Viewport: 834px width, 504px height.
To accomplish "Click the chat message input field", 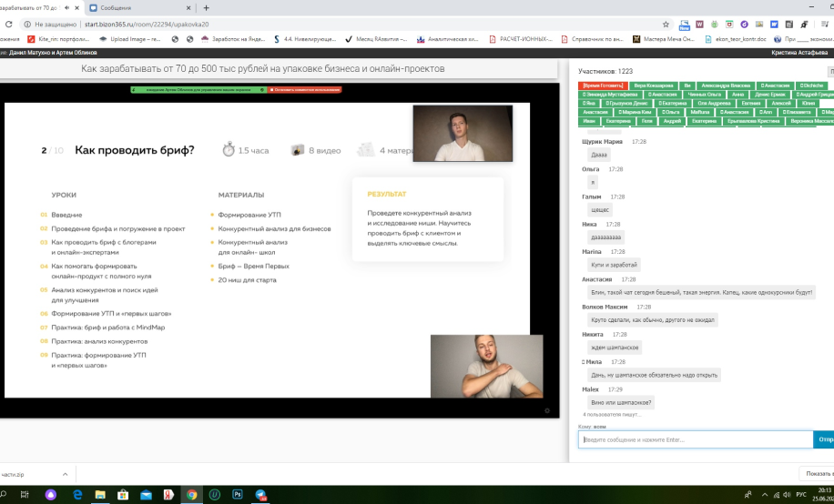I will pyautogui.click(x=695, y=439).
